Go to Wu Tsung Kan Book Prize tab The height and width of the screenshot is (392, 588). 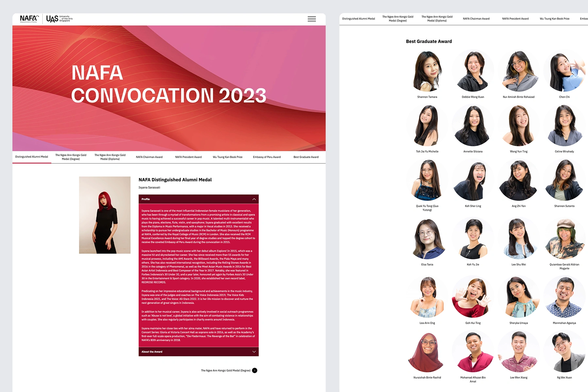pyautogui.click(x=228, y=157)
